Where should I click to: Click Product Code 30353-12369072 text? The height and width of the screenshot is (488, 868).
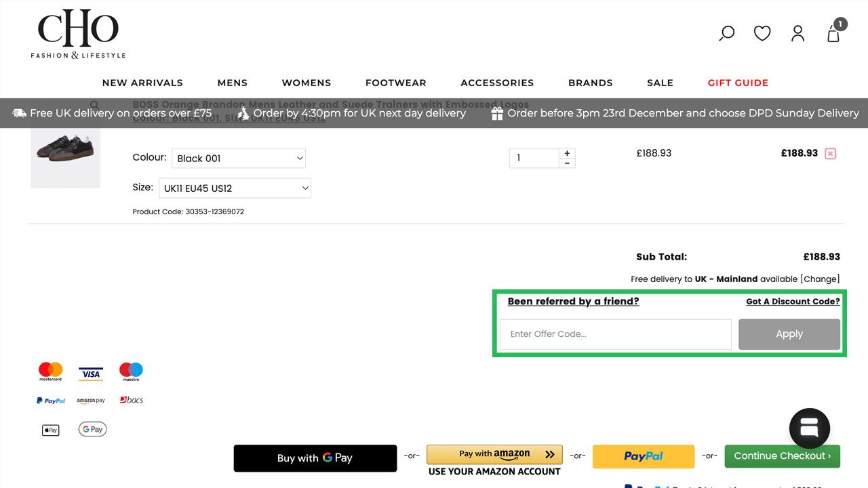pyautogui.click(x=189, y=211)
